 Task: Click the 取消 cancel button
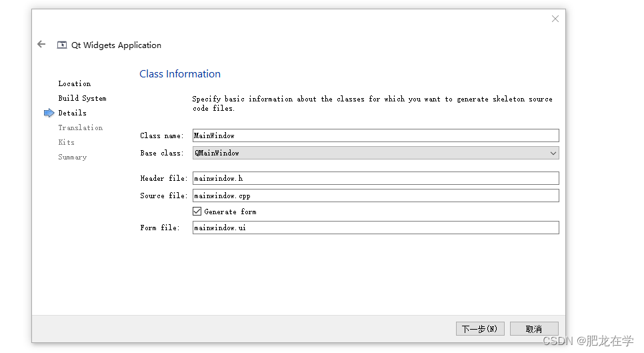(x=534, y=329)
